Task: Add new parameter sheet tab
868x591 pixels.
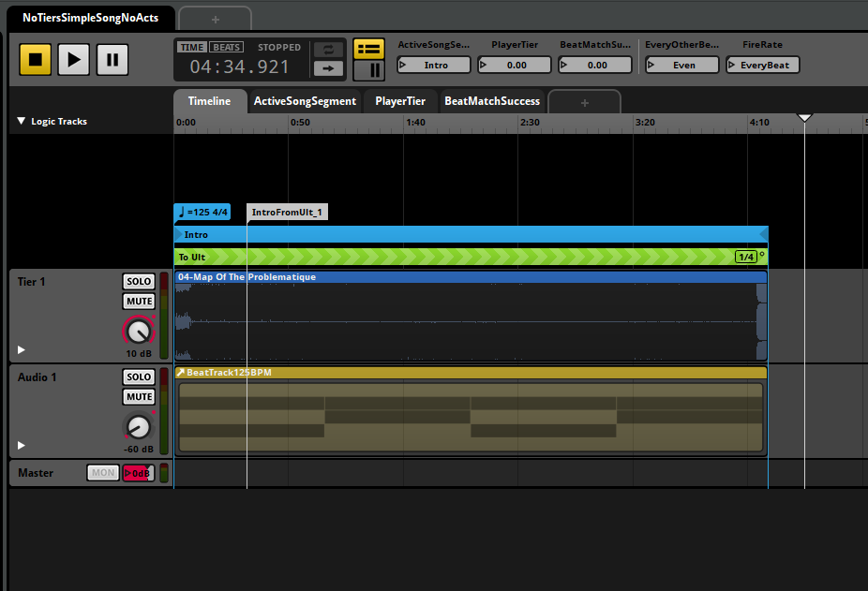Action: pyautogui.click(x=585, y=102)
